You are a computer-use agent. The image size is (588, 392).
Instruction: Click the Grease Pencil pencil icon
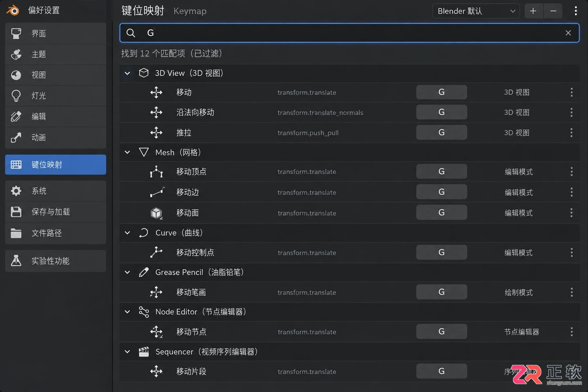click(x=144, y=272)
